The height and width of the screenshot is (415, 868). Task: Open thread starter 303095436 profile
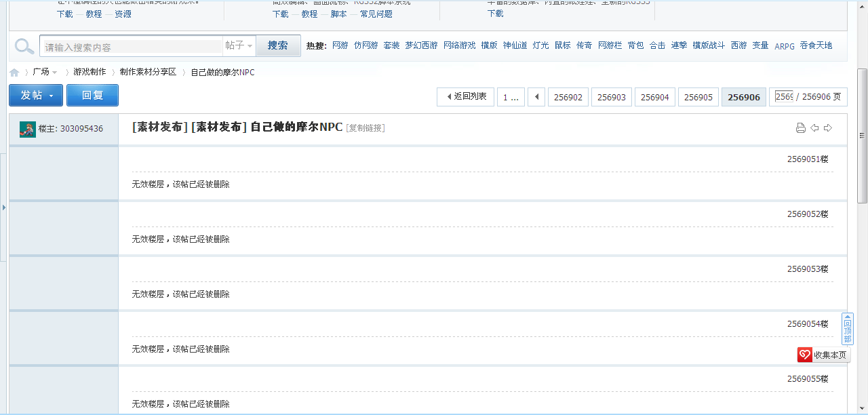(x=81, y=129)
